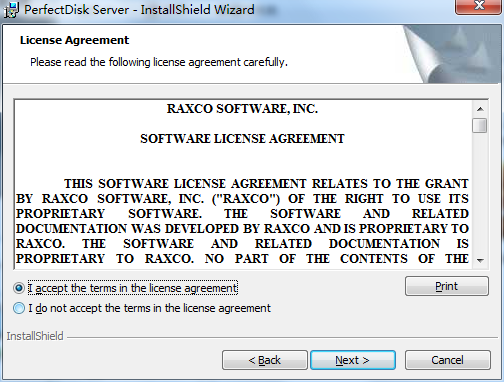This screenshot has width=504, height=382.
Task: Click the license scrollbar down arrow
Action: point(480,260)
